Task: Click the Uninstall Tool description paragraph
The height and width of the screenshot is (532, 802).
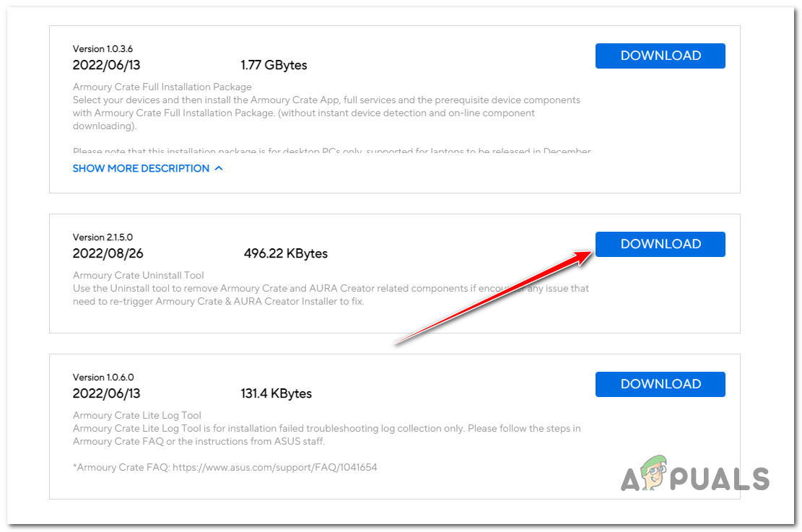Action: tap(330, 295)
